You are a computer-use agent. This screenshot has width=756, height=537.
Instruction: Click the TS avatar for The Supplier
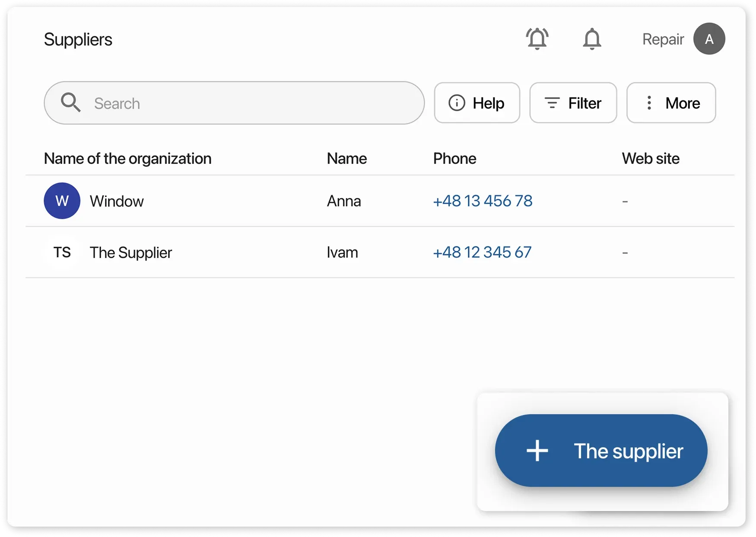pyautogui.click(x=62, y=252)
